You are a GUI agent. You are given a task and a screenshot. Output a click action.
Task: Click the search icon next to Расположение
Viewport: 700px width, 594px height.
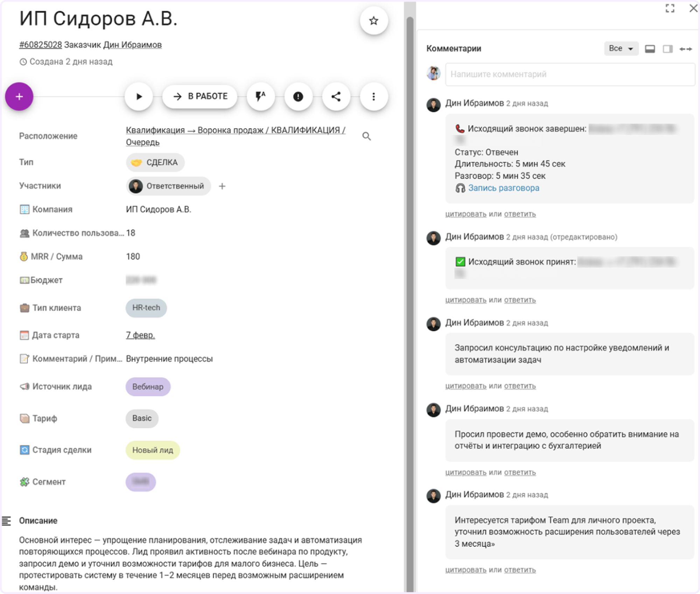(x=366, y=136)
